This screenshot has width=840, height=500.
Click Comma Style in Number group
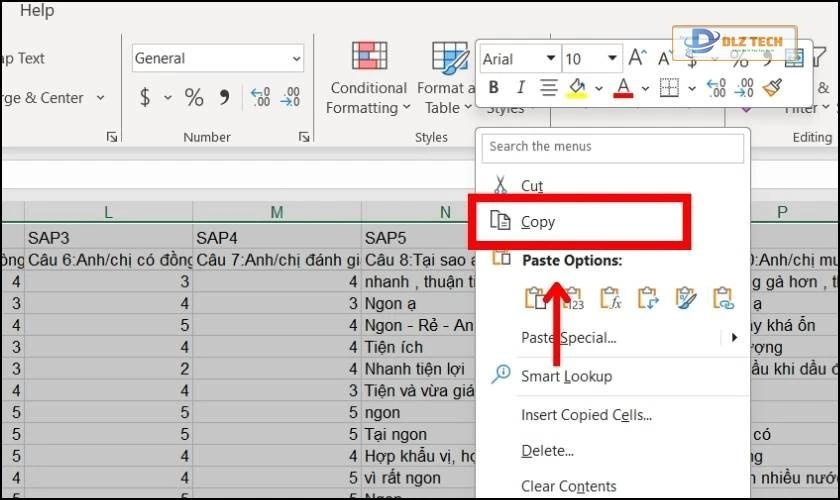point(224,97)
